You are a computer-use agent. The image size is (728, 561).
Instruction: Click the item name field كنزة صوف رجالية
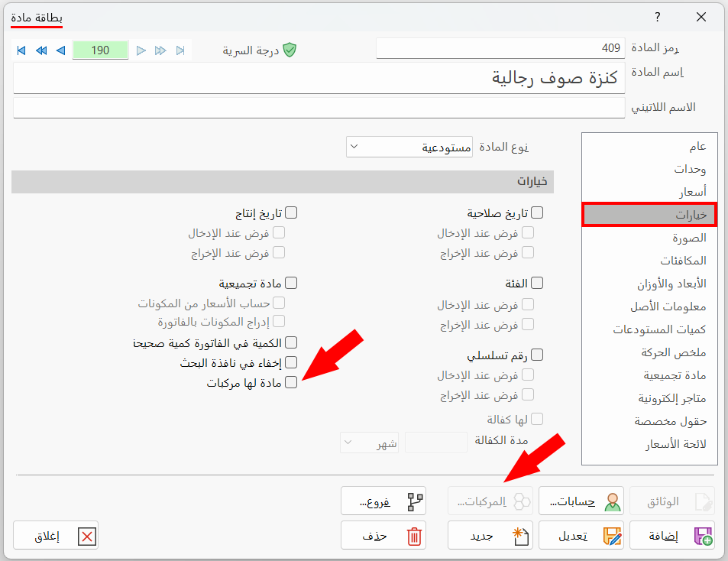click(319, 78)
